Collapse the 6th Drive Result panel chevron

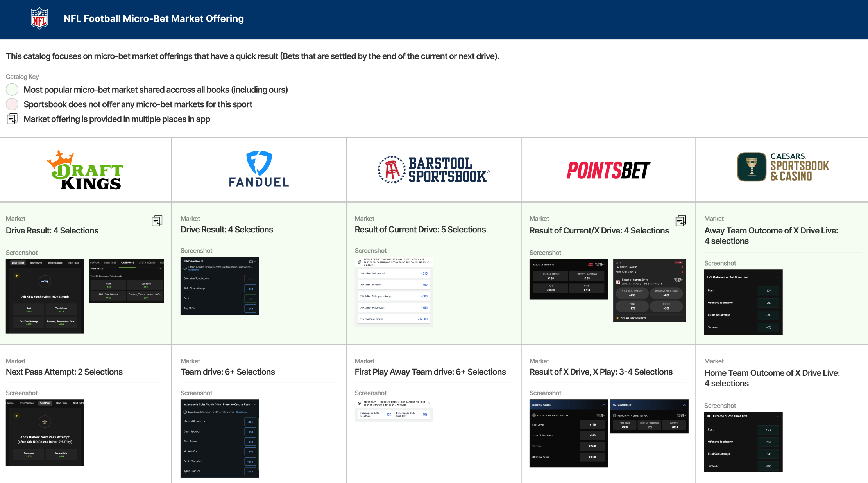tap(255, 261)
